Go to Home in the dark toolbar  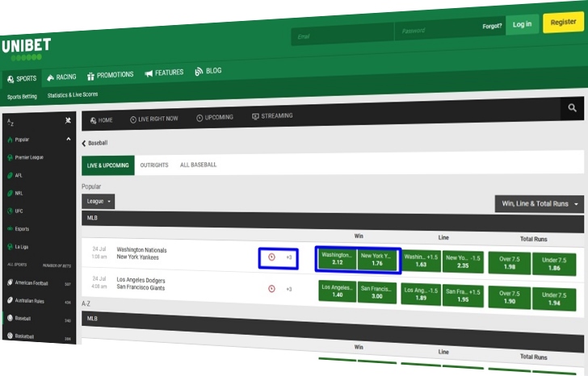point(101,120)
